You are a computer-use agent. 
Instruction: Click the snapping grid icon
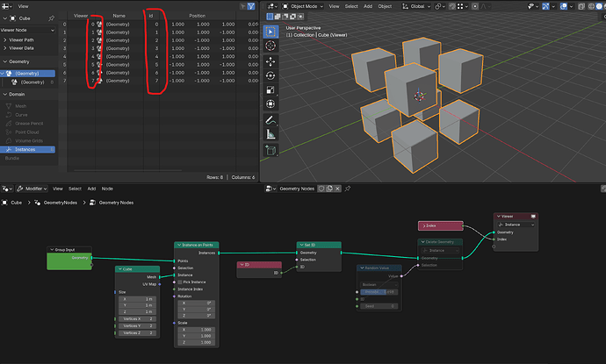462,6
